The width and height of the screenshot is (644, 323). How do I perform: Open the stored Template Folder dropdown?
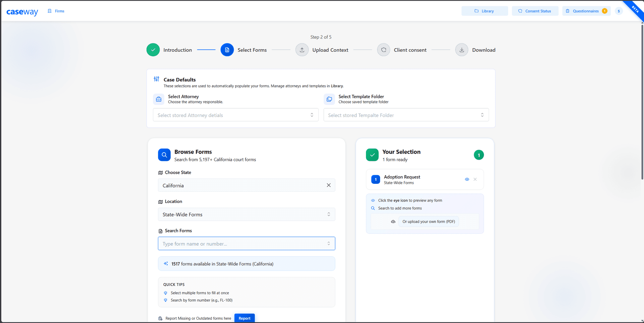[x=406, y=115]
